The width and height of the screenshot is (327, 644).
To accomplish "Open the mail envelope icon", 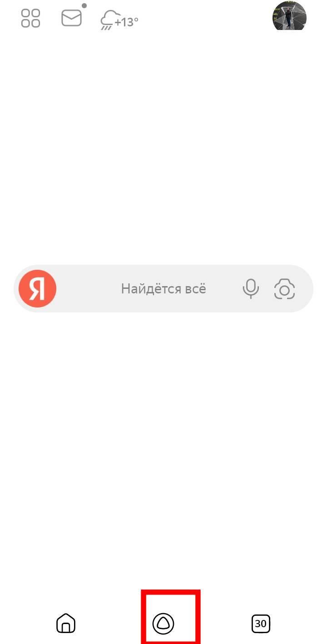I will click(x=72, y=18).
